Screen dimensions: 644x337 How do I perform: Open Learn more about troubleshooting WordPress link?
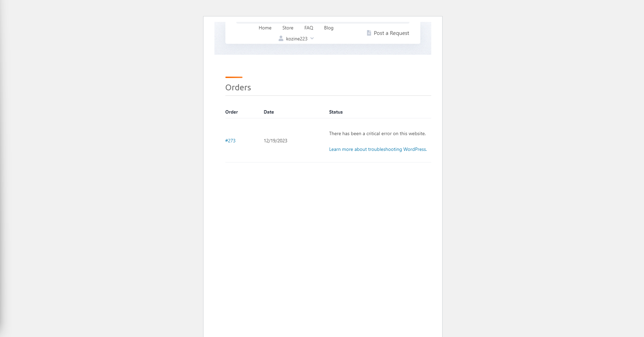(378, 149)
